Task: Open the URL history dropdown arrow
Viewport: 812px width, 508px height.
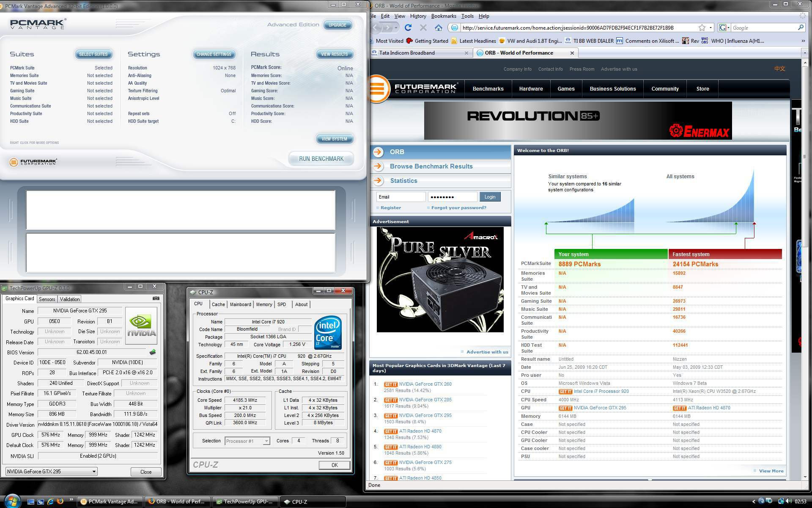Action: (x=711, y=28)
